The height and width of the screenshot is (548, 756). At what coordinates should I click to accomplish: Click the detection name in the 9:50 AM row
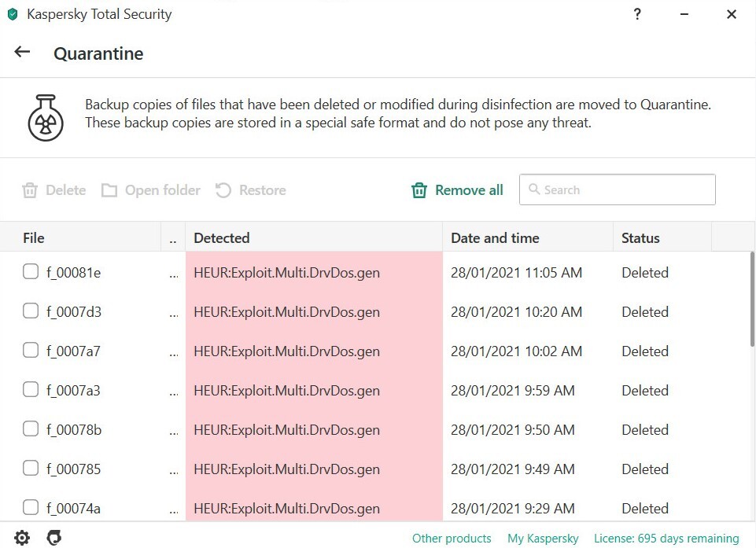287,430
